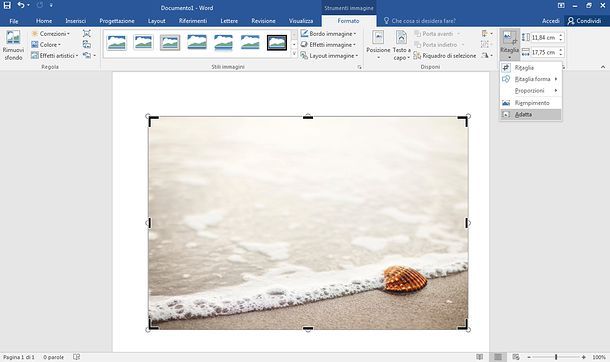Switch to the Layout tab
This screenshot has width=610, height=362.
point(156,21)
